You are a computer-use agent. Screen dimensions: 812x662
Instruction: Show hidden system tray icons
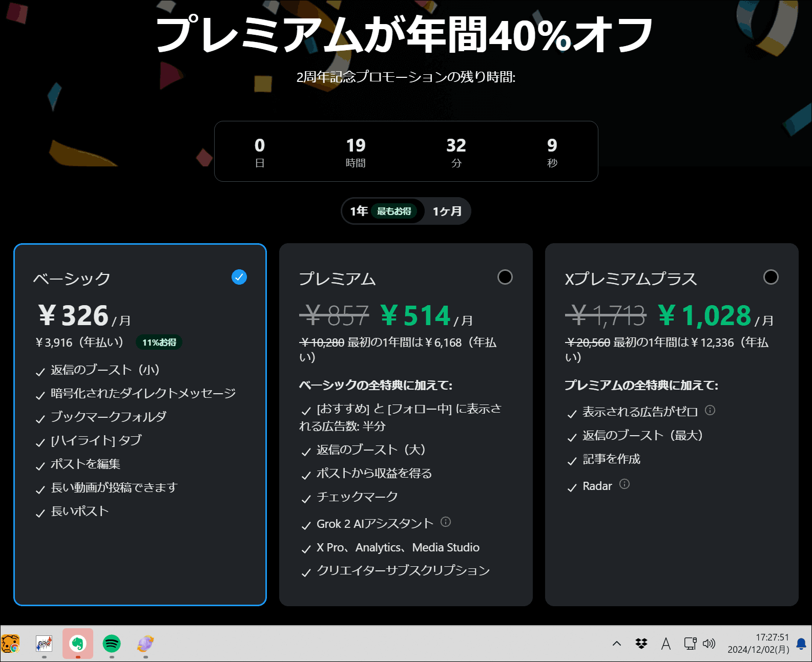(617, 644)
